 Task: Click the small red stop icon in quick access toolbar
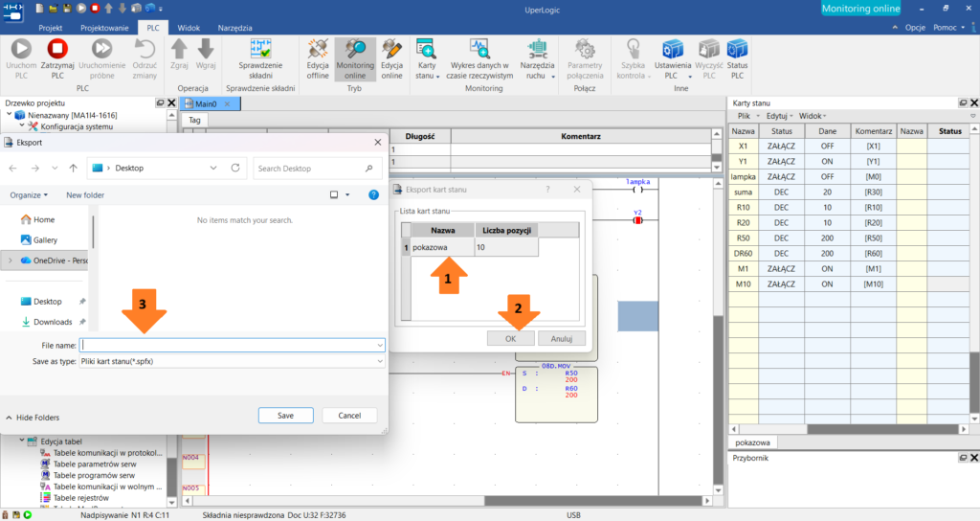click(x=95, y=8)
